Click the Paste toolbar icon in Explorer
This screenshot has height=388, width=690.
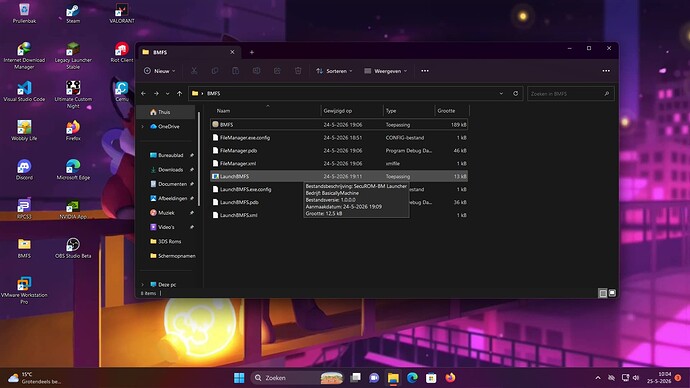click(235, 71)
